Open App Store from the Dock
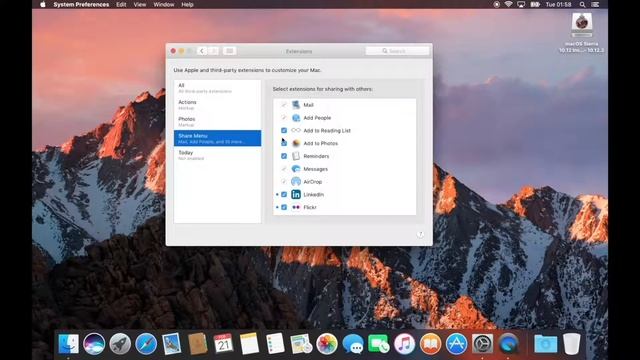The width and height of the screenshot is (640, 360). (x=456, y=343)
